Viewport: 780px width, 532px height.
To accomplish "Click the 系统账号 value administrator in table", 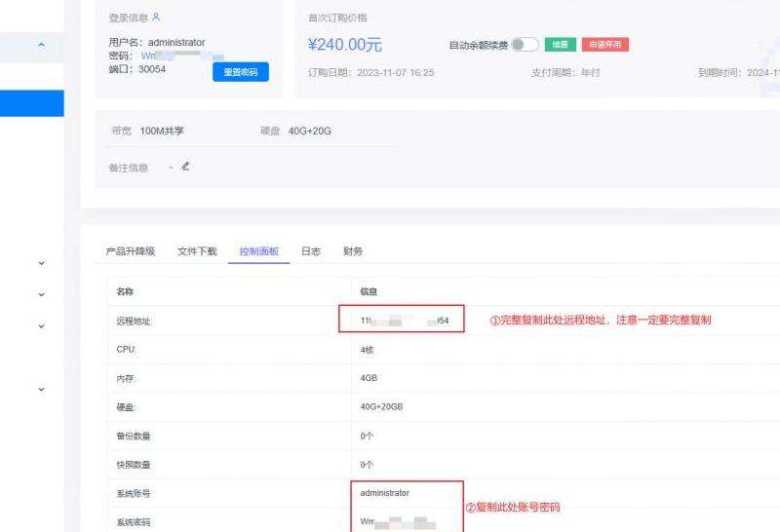I will (384, 493).
